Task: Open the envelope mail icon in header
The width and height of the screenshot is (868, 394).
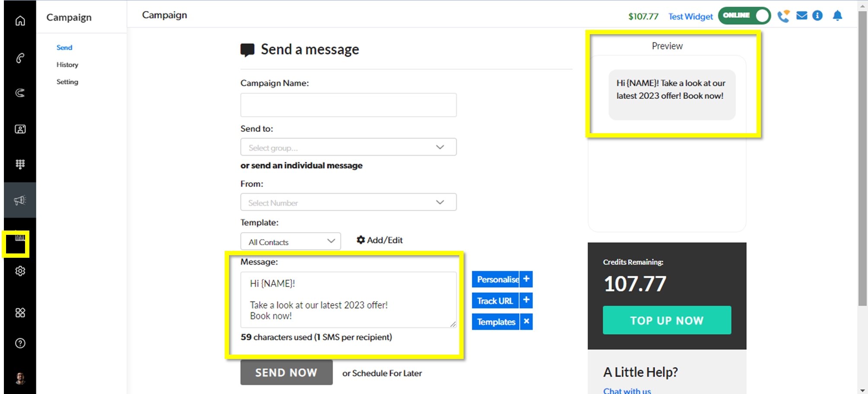Action: [x=801, y=16]
